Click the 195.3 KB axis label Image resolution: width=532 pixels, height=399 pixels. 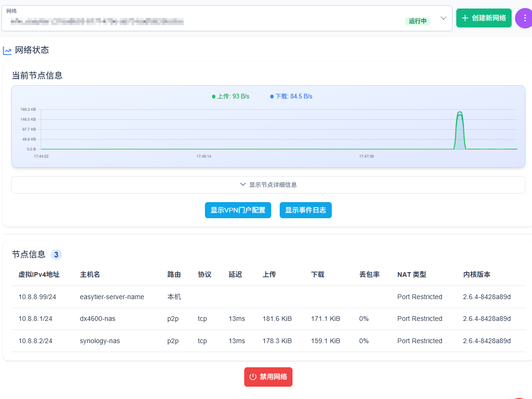28,110
